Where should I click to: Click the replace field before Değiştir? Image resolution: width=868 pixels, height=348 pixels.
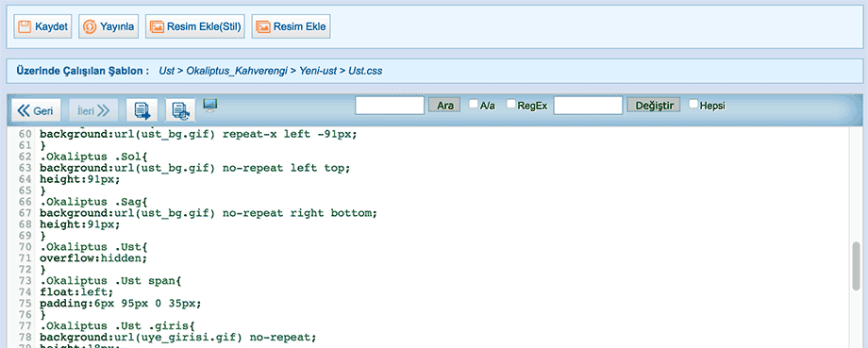click(x=588, y=105)
